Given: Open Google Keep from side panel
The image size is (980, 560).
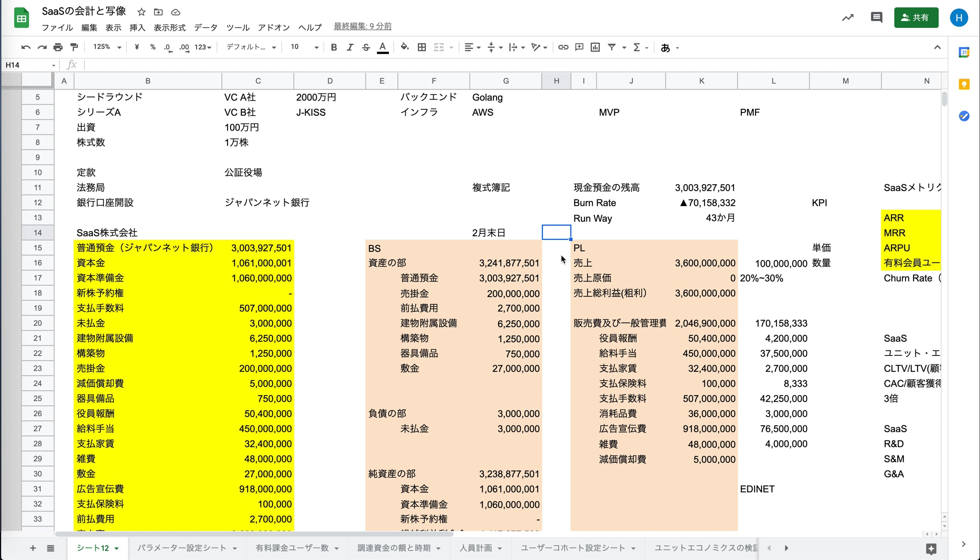Looking at the screenshot, I should (x=964, y=84).
